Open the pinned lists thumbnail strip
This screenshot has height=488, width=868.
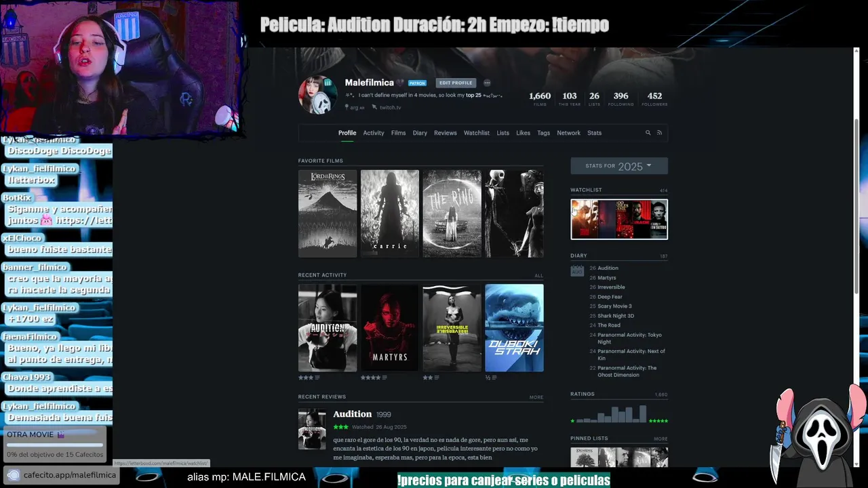[619, 457]
